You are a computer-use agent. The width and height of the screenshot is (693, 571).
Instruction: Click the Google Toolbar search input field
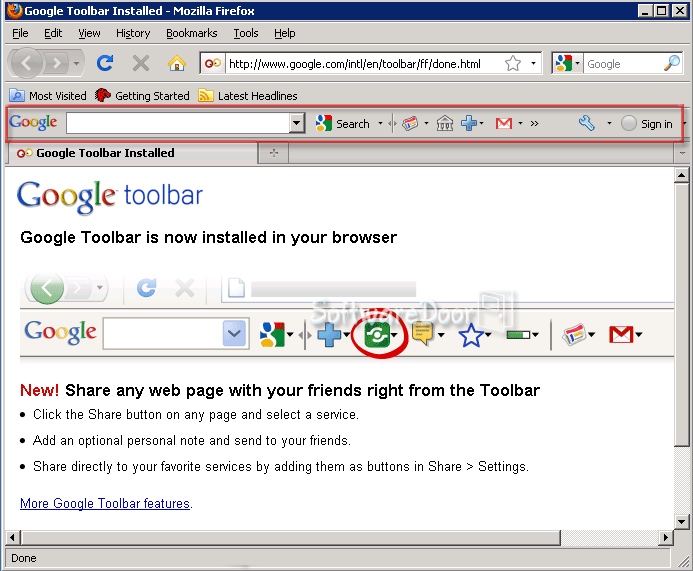point(179,123)
